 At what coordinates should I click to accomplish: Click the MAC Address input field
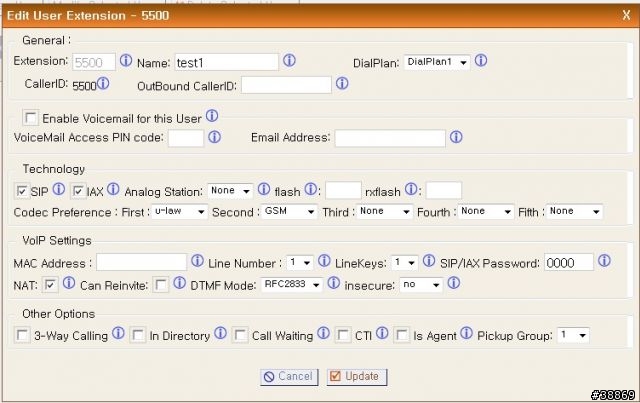(x=141, y=262)
